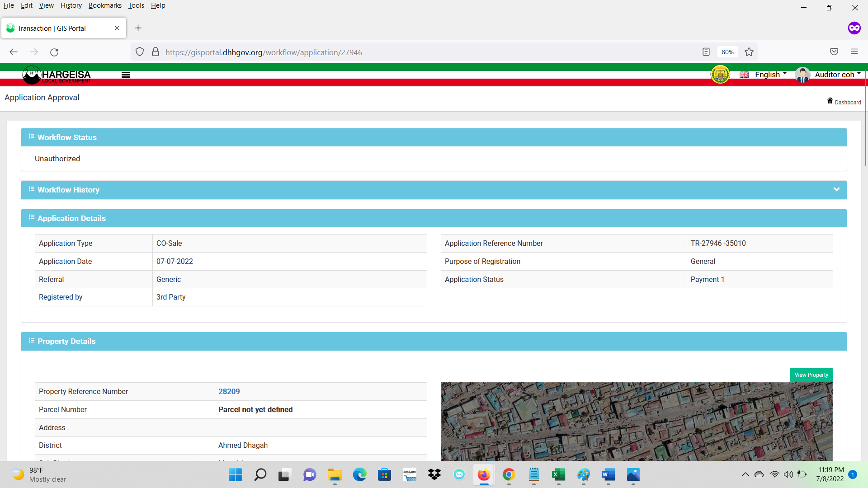The width and height of the screenshot is (868, 488).
Task: Click the browser address bar URL
Action: click(264, 52)
